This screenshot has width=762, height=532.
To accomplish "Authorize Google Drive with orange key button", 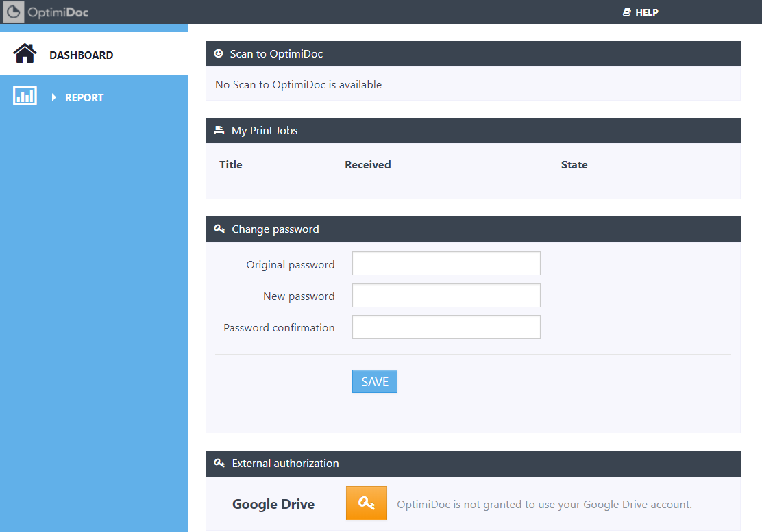I will (366, 503).
